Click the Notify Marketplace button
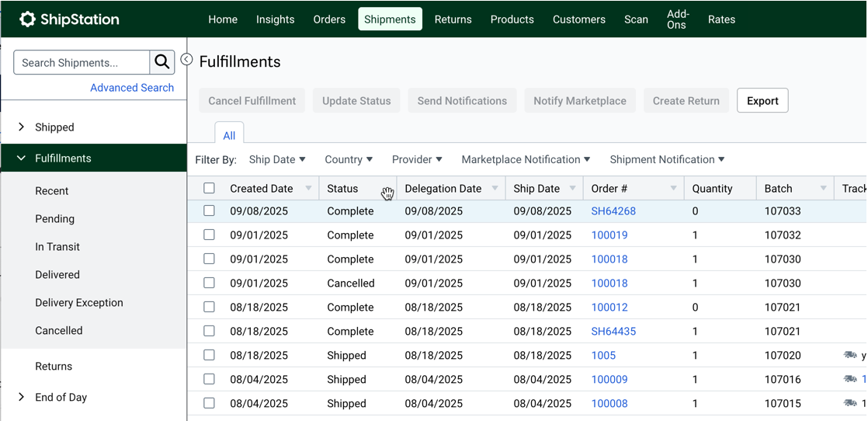This screenshot has width=868, height=421. point(580,101)
